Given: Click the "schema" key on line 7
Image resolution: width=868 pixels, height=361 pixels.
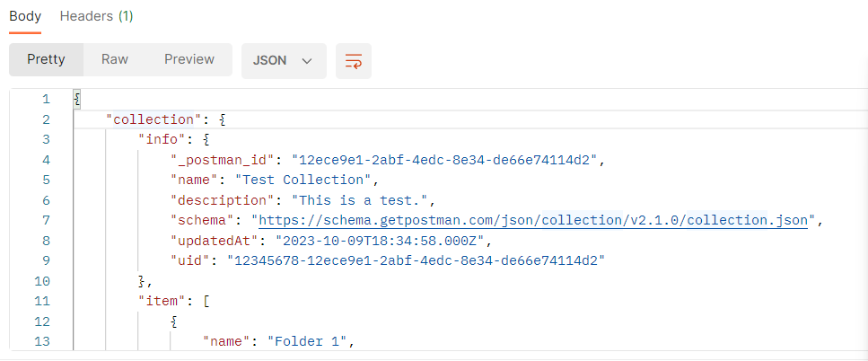Looking at the screenshot, I should tap(203, 220).
